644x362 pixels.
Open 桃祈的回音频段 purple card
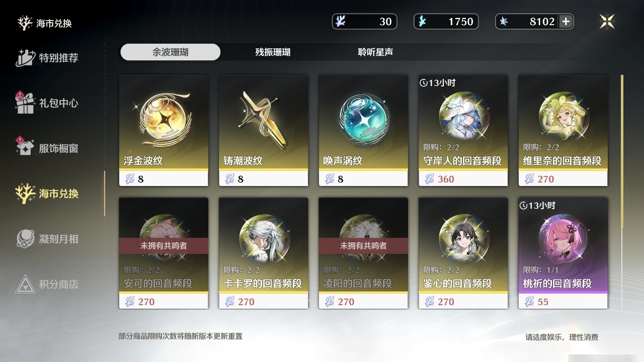(563, 253)
